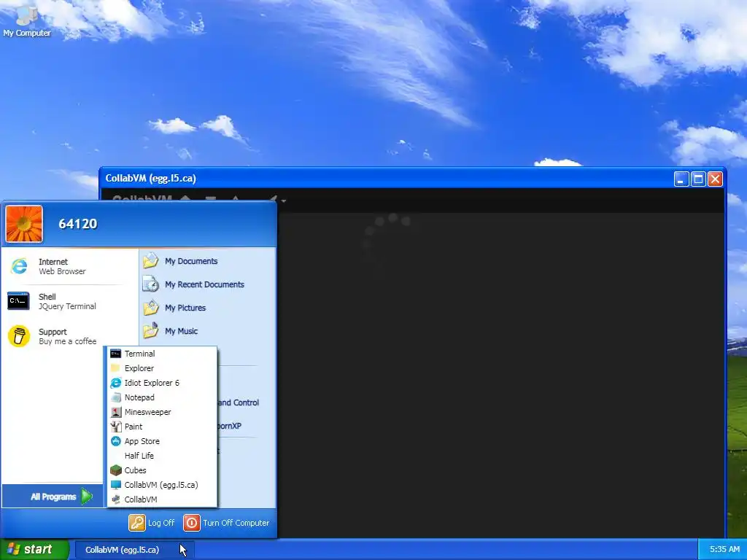Launch the Cubes game
The height and width of the screenshot is (560, 747).
[x=162, y=470]
